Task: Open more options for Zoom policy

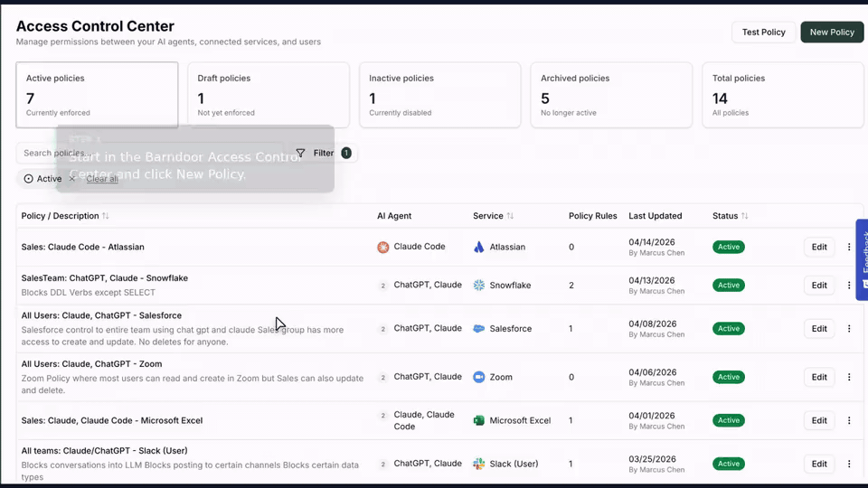Action: tap(849, 377)
